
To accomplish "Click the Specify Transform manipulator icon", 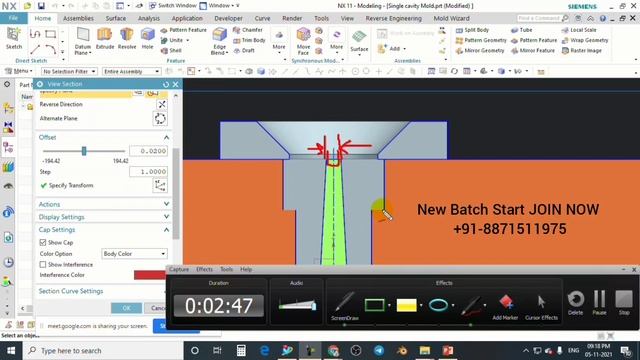I will [160, 186].
